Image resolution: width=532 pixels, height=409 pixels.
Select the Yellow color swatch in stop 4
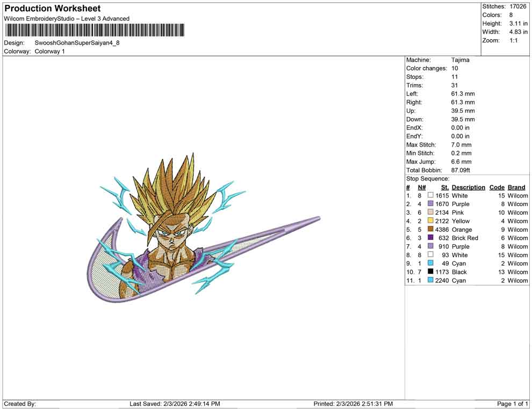coord(430,221)
